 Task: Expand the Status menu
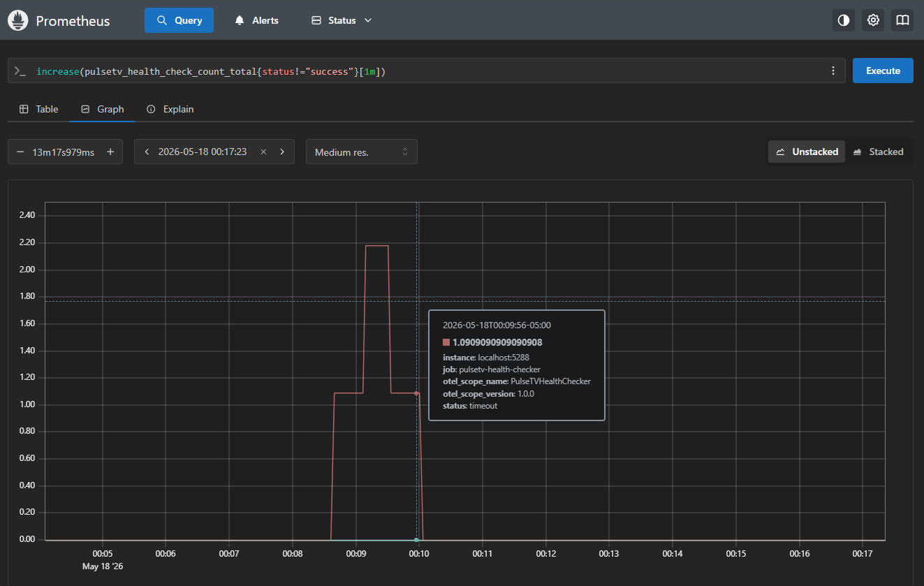pyautogui.click(x=342, y=20)
